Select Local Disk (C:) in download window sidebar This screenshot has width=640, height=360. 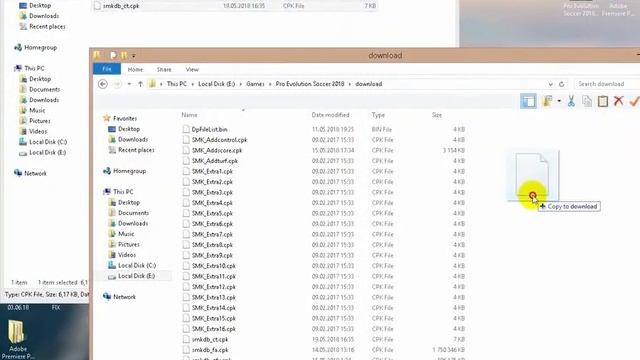[137, 266]
